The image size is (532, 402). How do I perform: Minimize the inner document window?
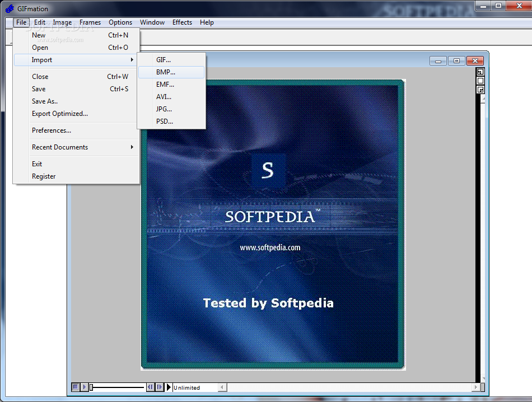click(x=438, y=60)
